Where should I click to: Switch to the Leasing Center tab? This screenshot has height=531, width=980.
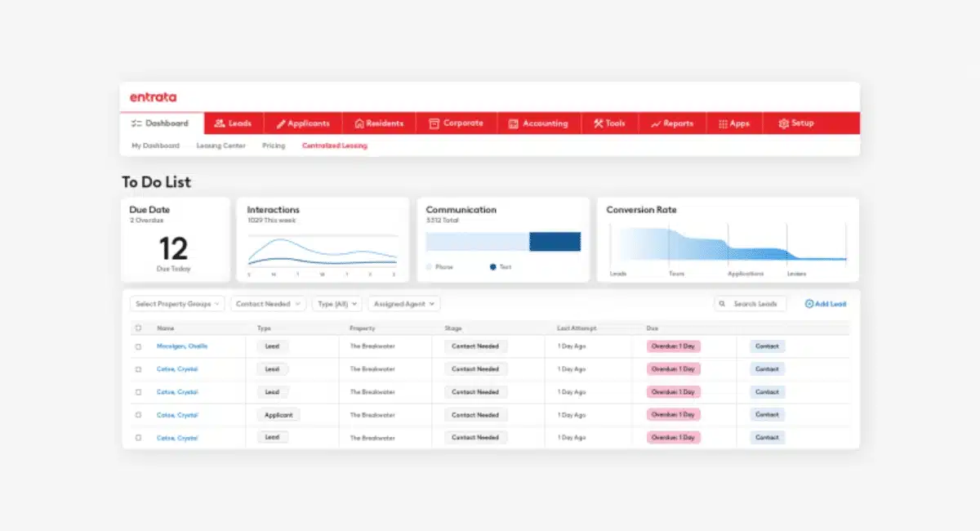[220, 146]
